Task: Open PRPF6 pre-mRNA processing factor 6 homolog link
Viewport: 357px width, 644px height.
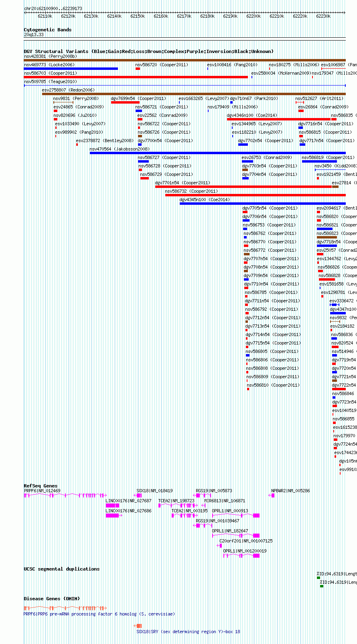Action: pos(99,614)
